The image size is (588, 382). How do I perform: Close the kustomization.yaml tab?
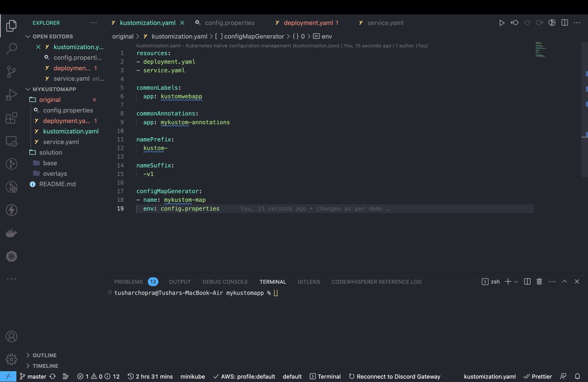point(182,23)
